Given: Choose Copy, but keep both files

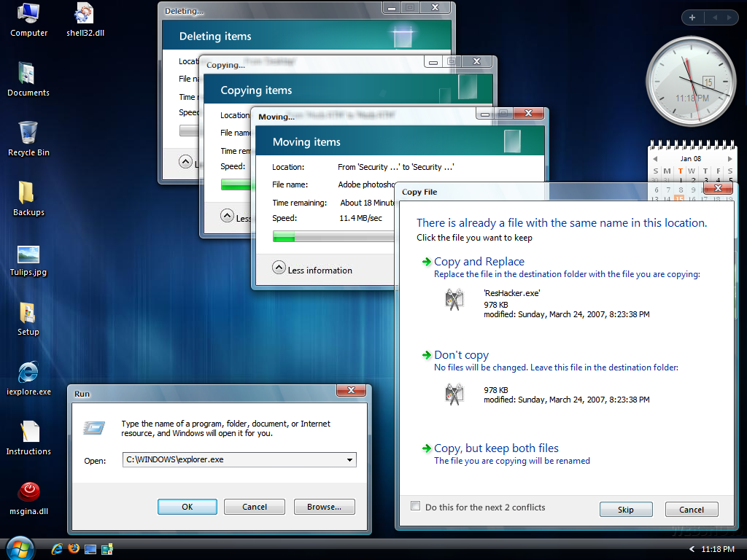Looking at the screenshot, I should pos(496,448).
